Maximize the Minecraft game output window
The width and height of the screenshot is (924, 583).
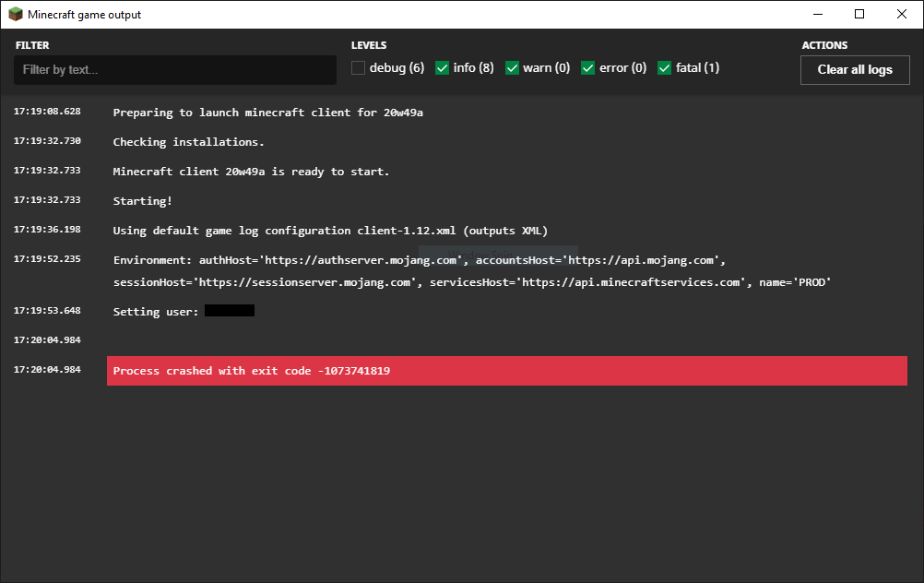pyautogui.click(x=859, y=14)
